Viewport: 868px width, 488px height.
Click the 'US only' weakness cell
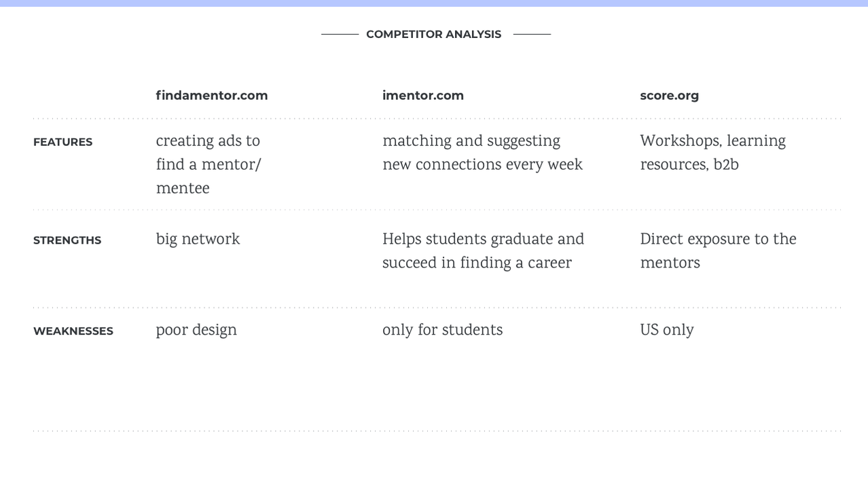coord(667,331)
